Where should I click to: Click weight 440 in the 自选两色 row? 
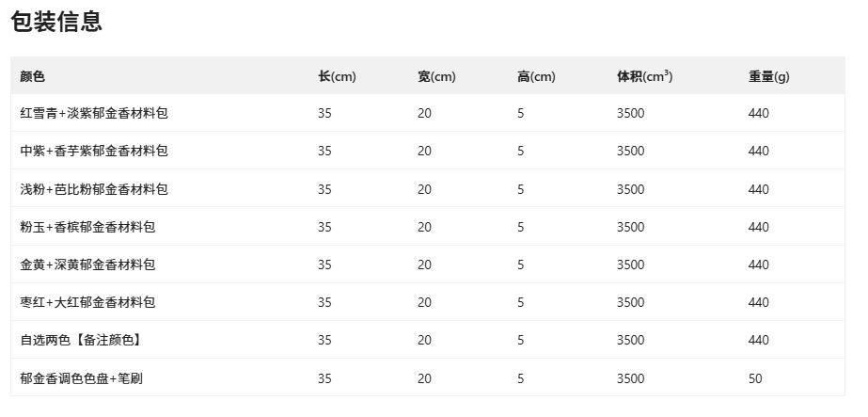(759, 340)
